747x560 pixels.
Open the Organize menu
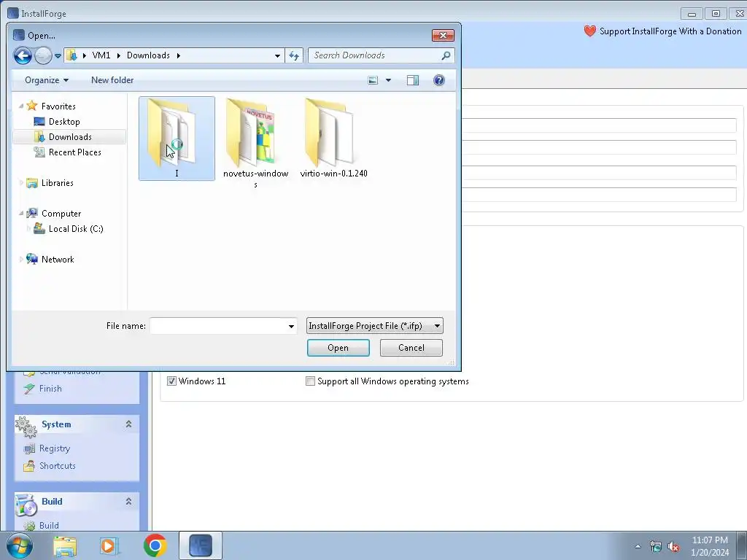tap(46, 80)
